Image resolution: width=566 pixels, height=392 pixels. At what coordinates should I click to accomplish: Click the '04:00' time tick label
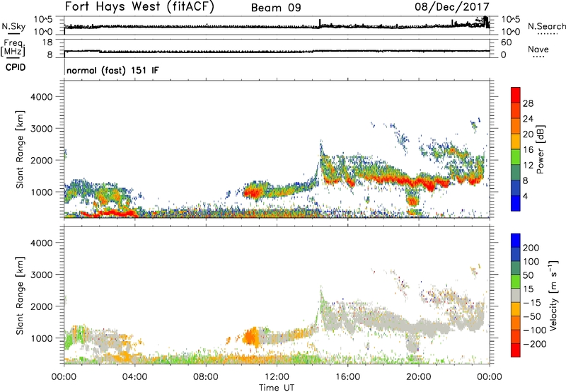134,377
